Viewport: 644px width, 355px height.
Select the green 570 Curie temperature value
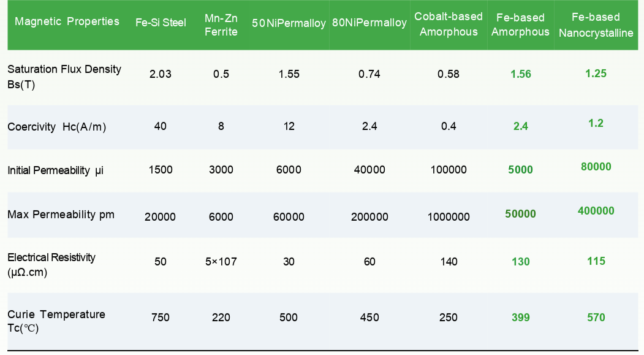[596, 317]
